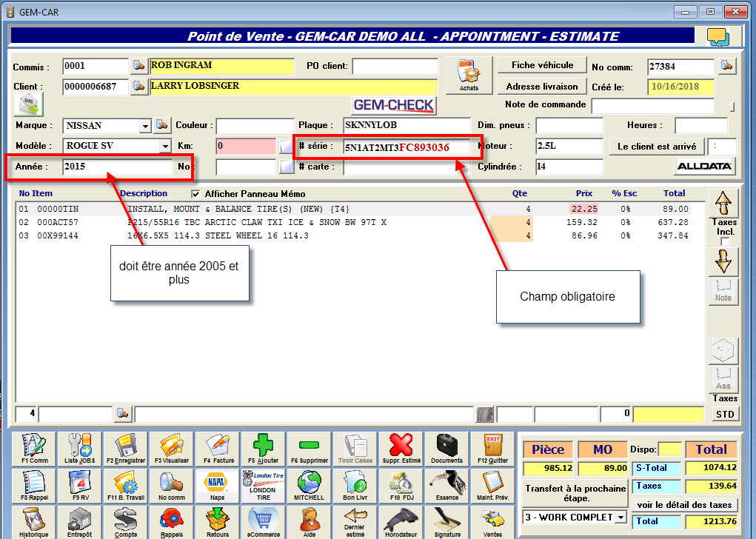Launch the eCommerce cart

[x=264, y=522]
